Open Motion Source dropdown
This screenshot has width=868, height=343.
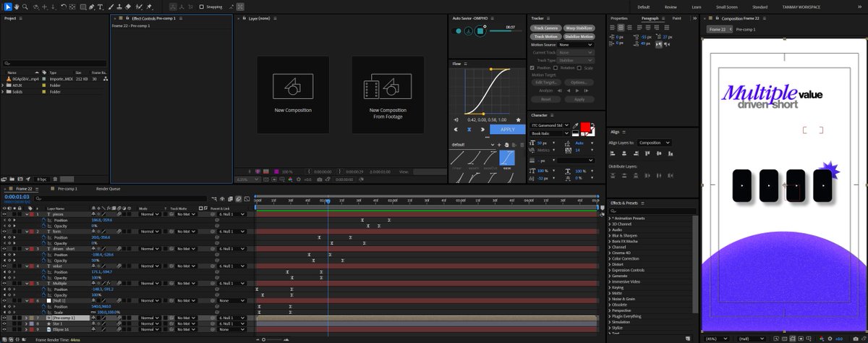pyautogui.click(x=576, y=45)
